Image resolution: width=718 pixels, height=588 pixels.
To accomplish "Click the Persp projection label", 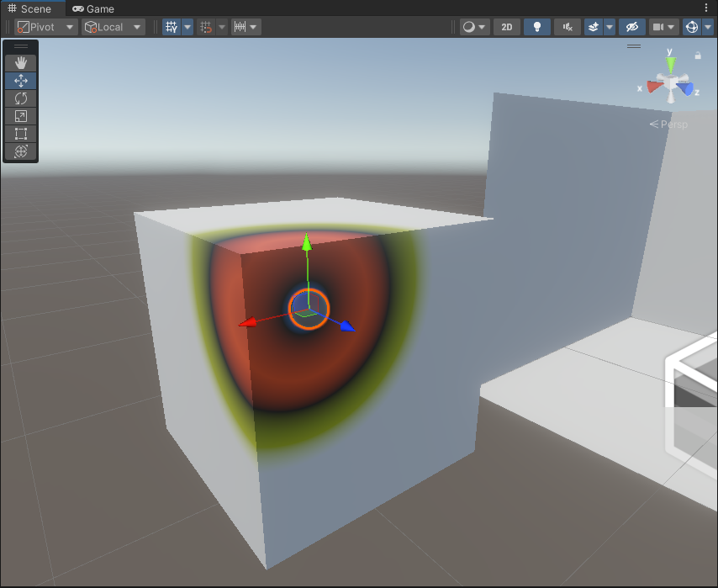I will coord(669,124).
